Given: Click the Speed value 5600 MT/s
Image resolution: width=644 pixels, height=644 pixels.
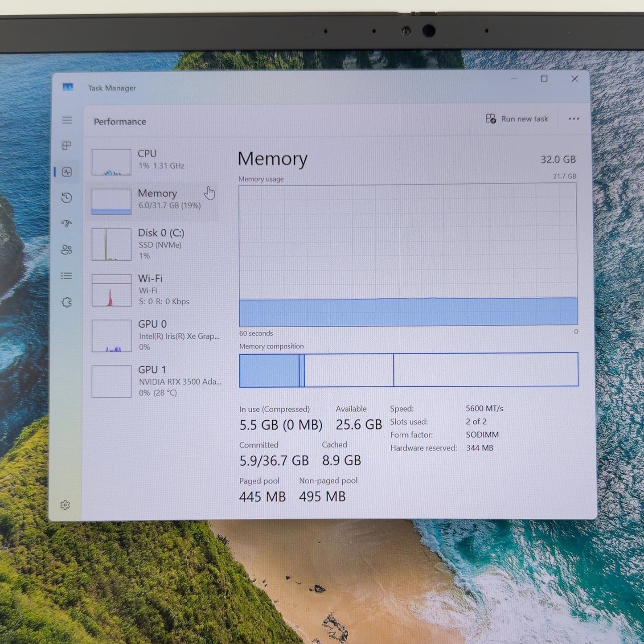Looking at the screenshot, I should tap(484, 408).
